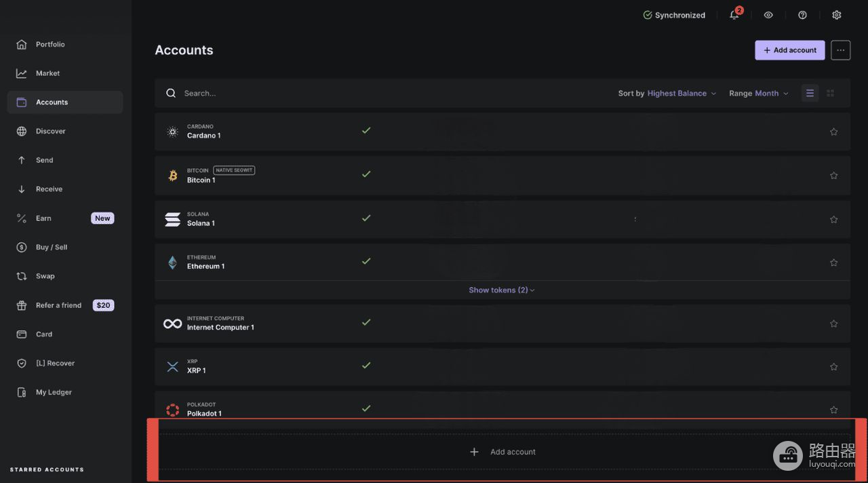Open the Internet Computer 1 account name

pyautogui.click(x=220, y=328)
